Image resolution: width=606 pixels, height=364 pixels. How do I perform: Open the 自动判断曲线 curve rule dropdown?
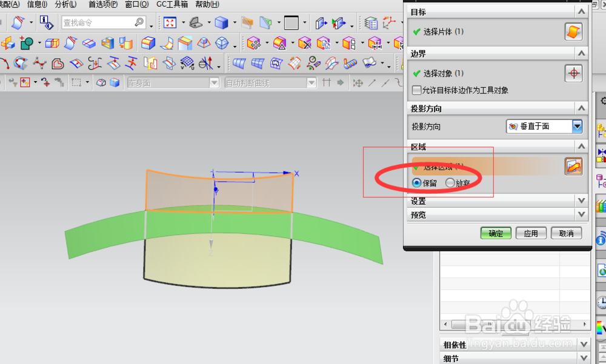click(270, 83)
